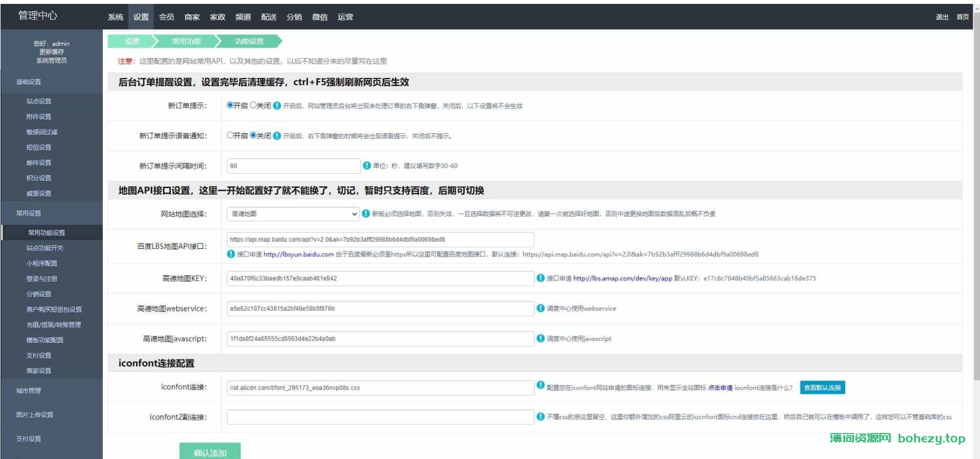980x459 pixels.
Task: Click info icon next to 单位: 秒 hint
Action: (367, 165)
